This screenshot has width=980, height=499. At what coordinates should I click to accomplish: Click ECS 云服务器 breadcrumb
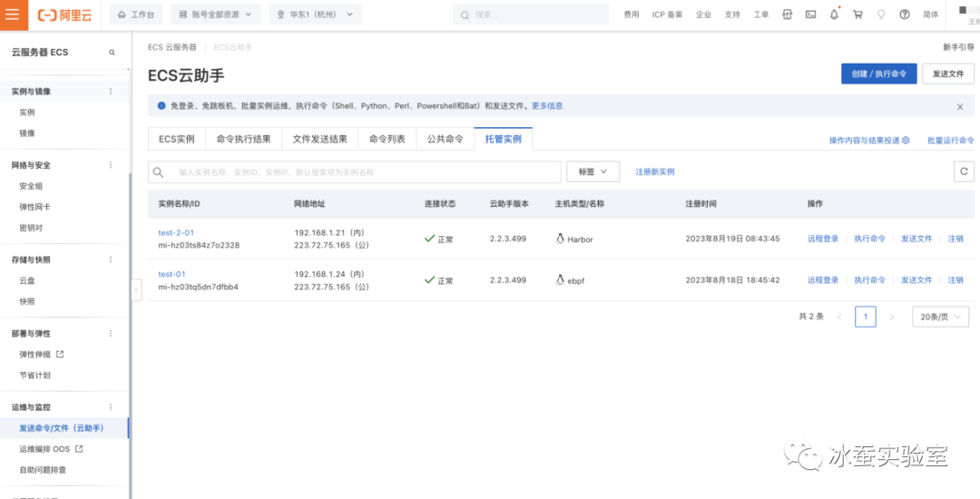coord(171,47)
